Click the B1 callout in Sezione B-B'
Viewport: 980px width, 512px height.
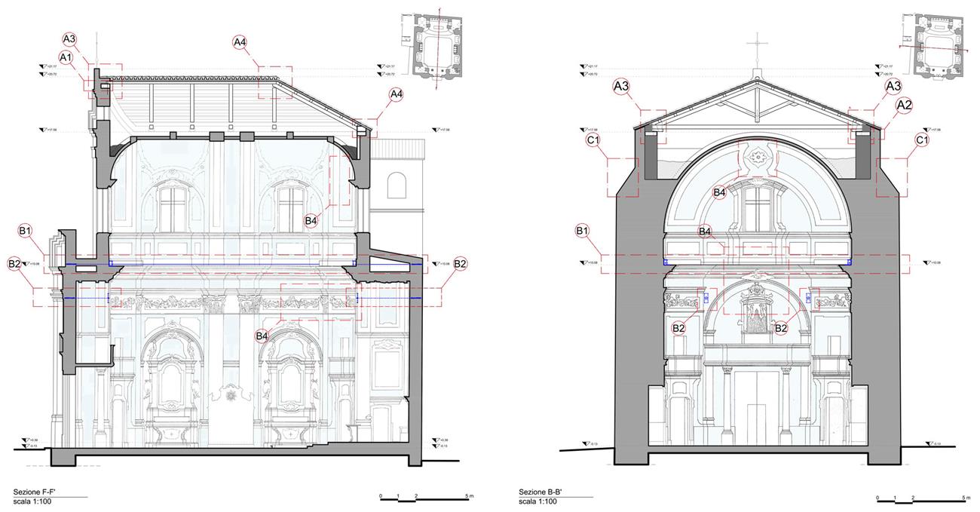pos(582,231)
